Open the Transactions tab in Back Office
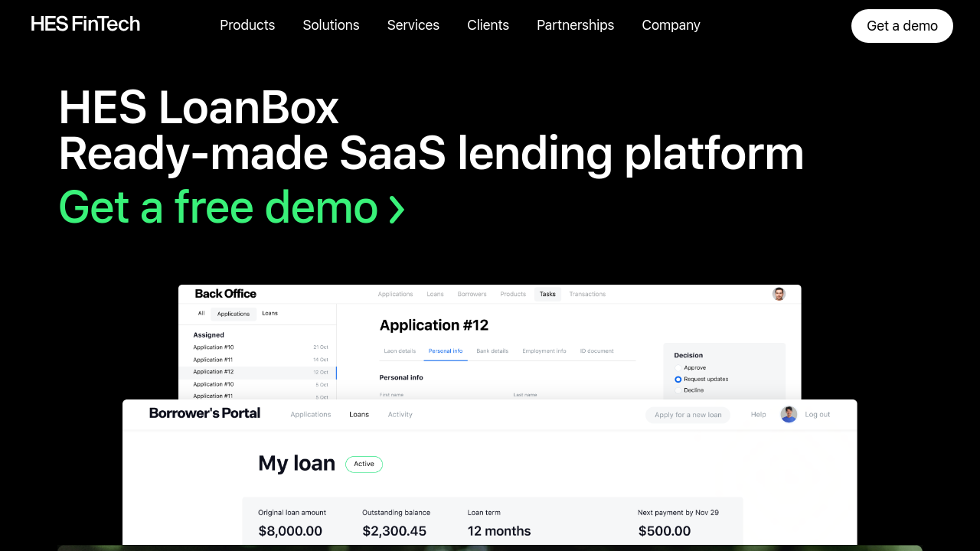This screenshot has width=980, height=551. tap(587, 294)
